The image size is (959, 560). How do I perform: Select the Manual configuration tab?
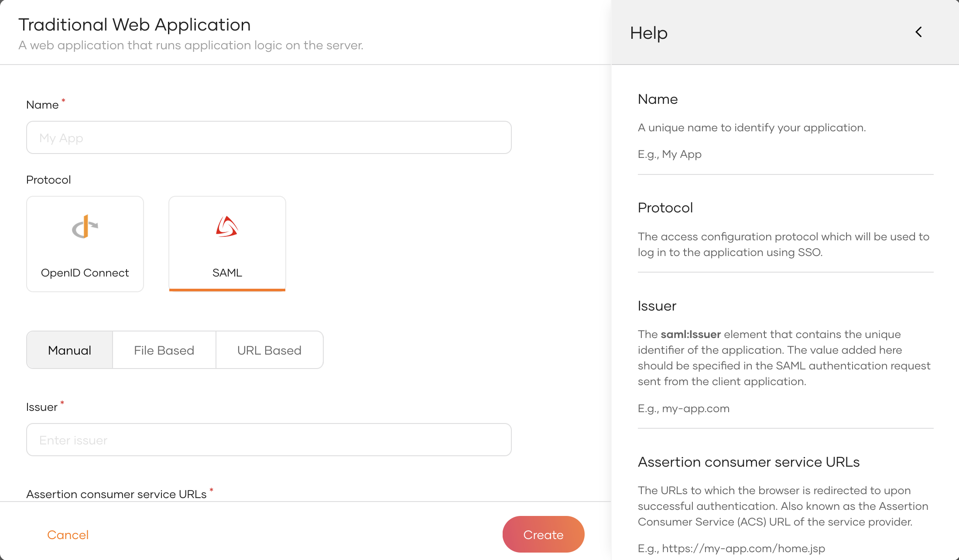(69, 350)
